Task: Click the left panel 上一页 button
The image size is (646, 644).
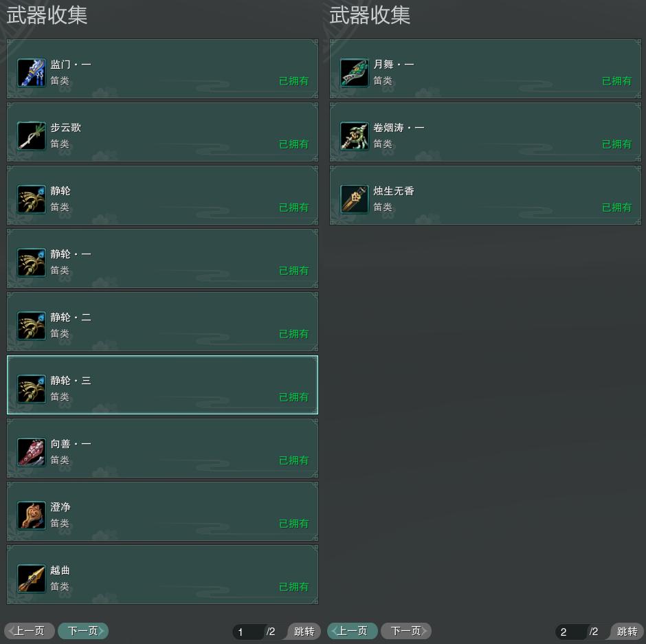Action: tap(30, 631)
